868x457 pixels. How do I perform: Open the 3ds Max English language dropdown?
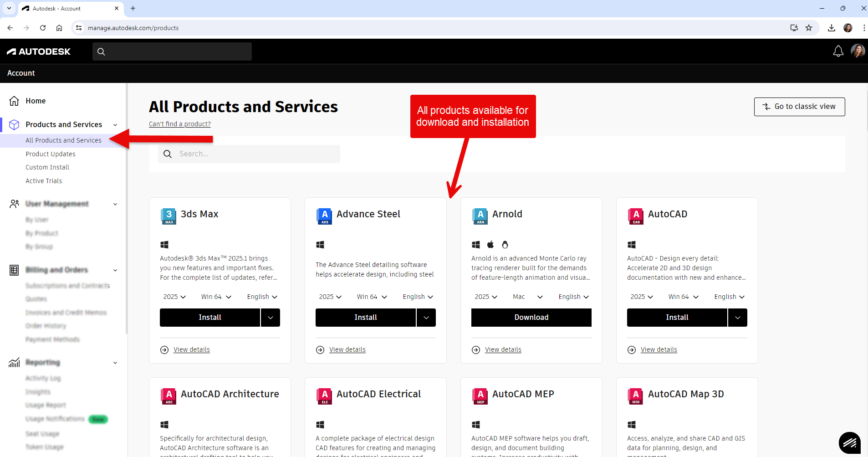[x=262, y=297]
